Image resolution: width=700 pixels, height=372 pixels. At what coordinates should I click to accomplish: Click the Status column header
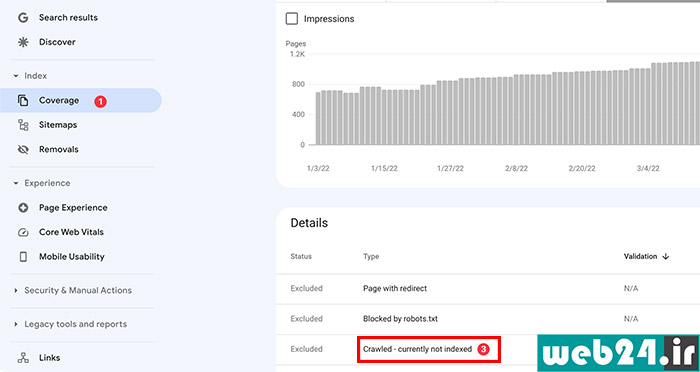[301, 257]
